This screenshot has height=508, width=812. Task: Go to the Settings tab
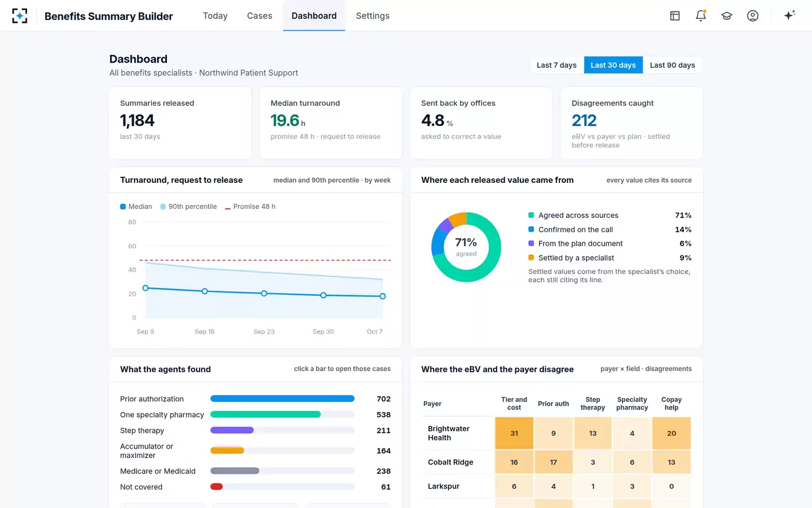[373, 16]
